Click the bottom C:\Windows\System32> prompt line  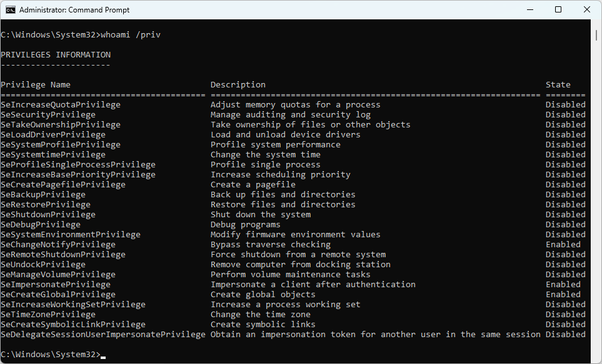tap(50, 355)
